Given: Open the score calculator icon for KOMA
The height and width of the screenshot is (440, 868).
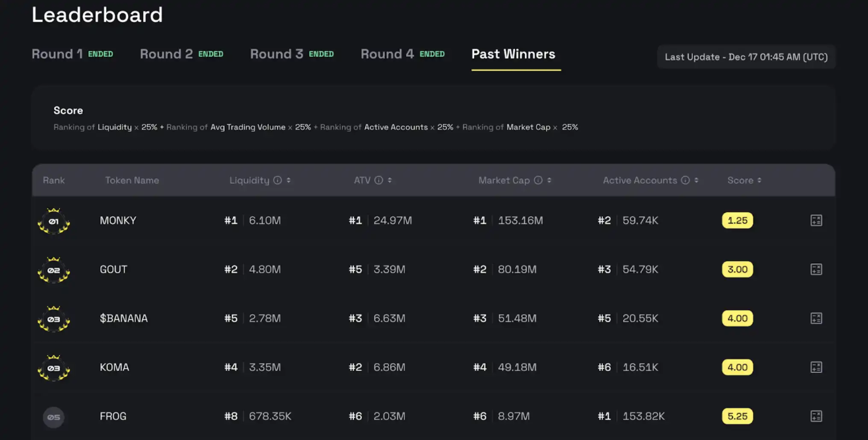Looking at the screenshot, I should point(816,367).
